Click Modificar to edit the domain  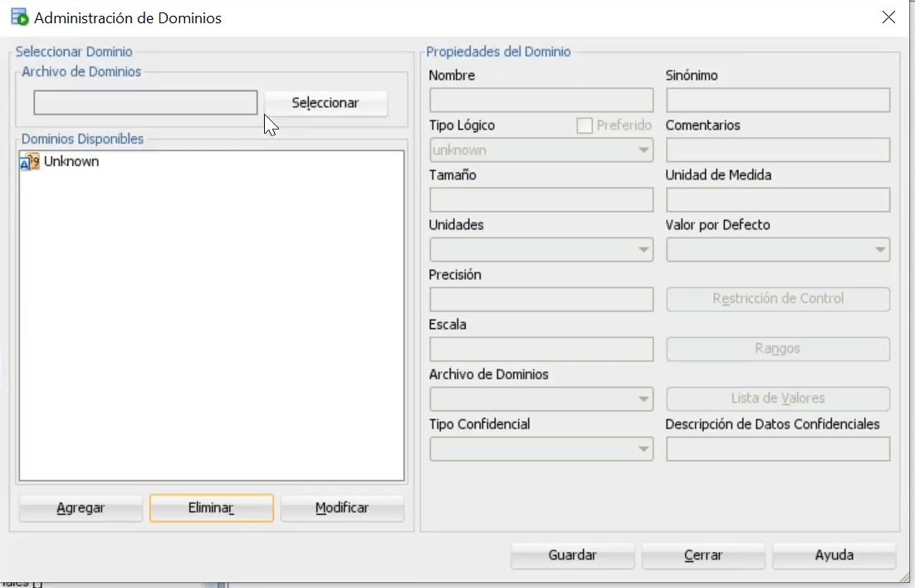342,507
